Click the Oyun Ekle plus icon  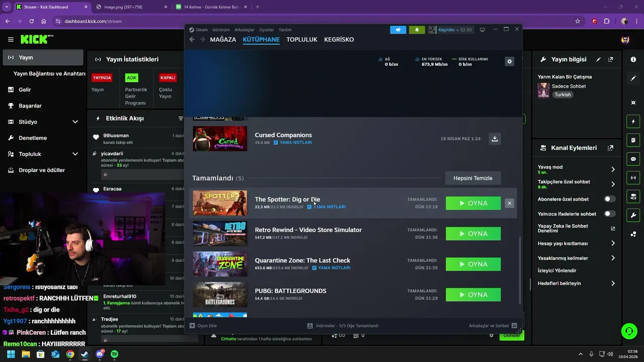pos(192,326)
